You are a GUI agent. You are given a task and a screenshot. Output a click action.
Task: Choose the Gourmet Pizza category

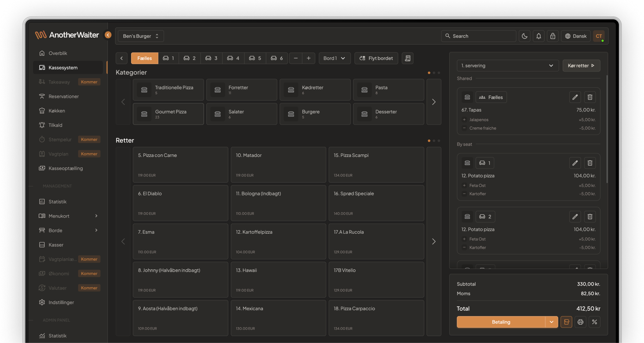pos(168,114)
